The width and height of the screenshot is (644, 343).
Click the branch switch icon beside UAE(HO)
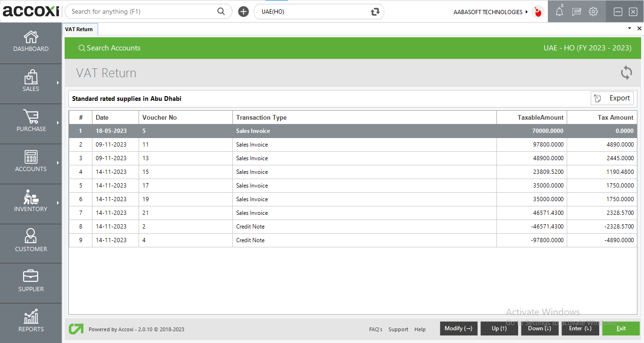(375, 11)
